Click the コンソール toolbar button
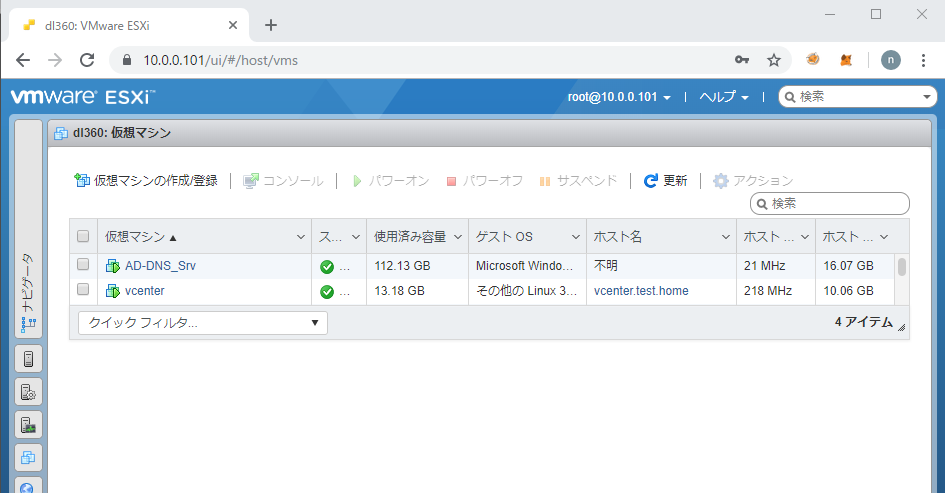This screenshot has height=493, width=945. coord(283,181)
